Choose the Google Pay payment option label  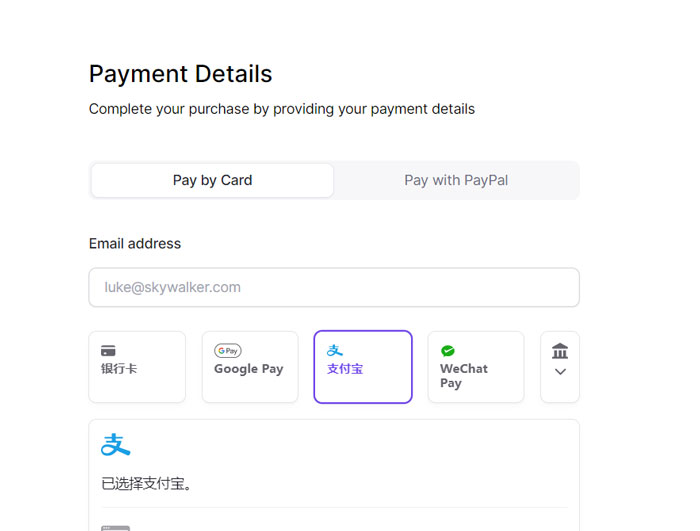coord(248,369)
